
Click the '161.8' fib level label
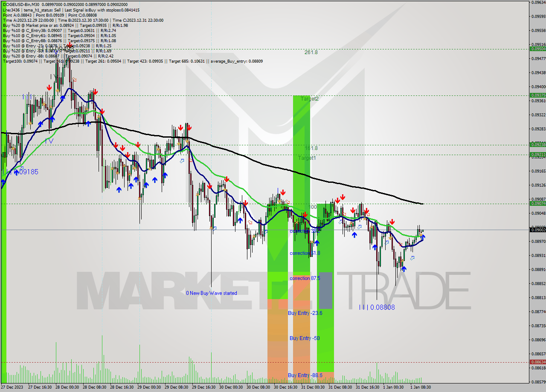tap(311, 148)
